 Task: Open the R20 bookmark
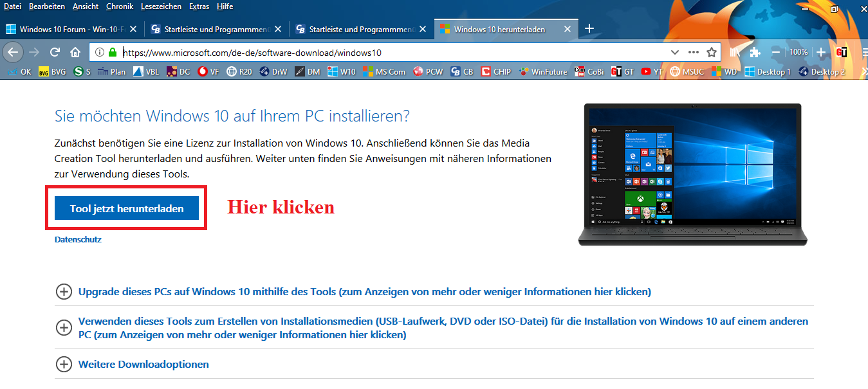(x=239, y=72)
